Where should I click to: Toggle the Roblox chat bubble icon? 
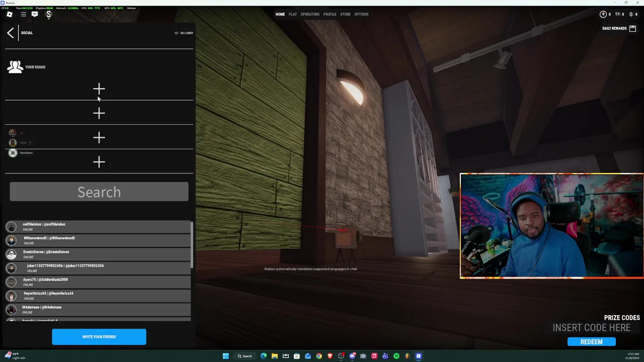(x=35, y=14)
